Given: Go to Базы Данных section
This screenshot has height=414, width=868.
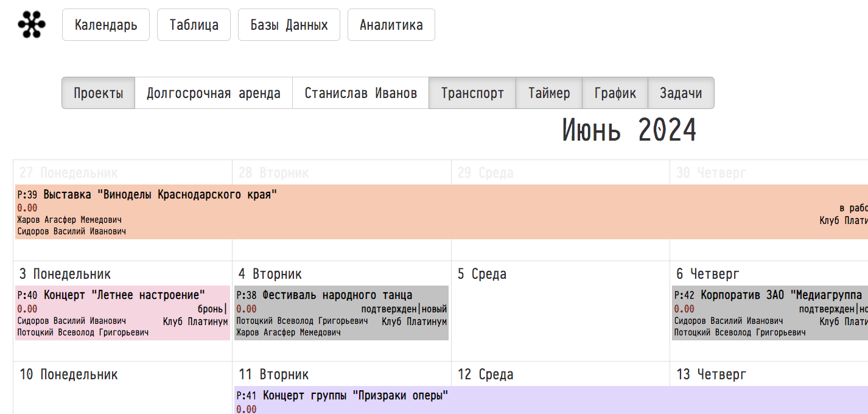Looking at the screenshot, I should point(289,25).
